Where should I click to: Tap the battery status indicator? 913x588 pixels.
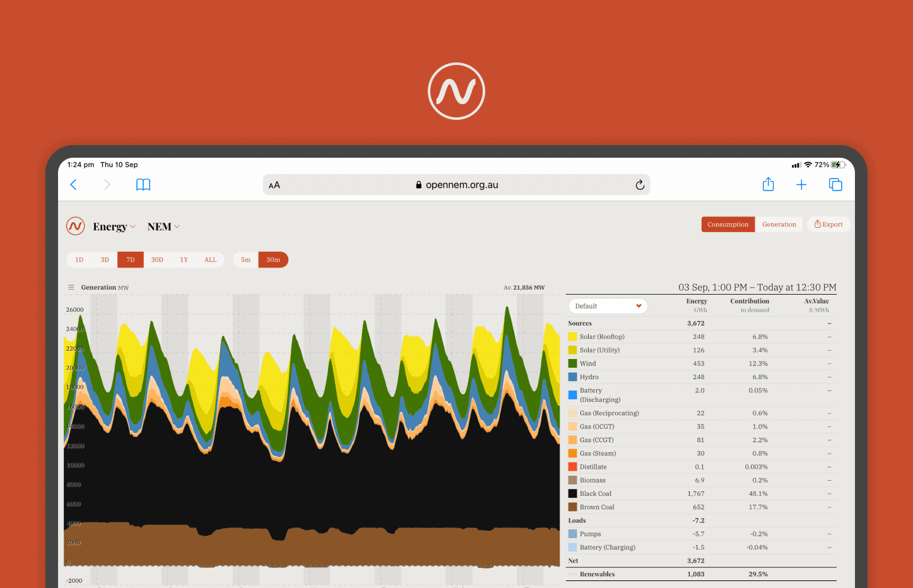coord(838,165)
